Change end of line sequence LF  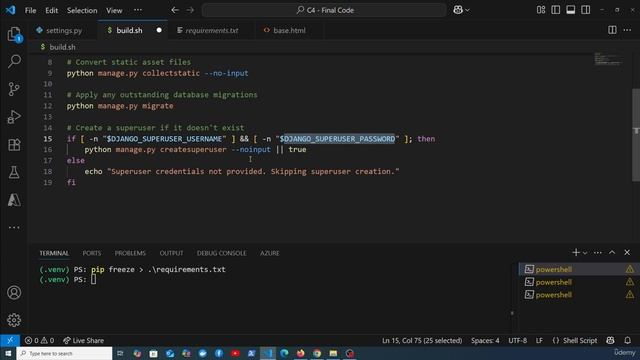[539, 340]
